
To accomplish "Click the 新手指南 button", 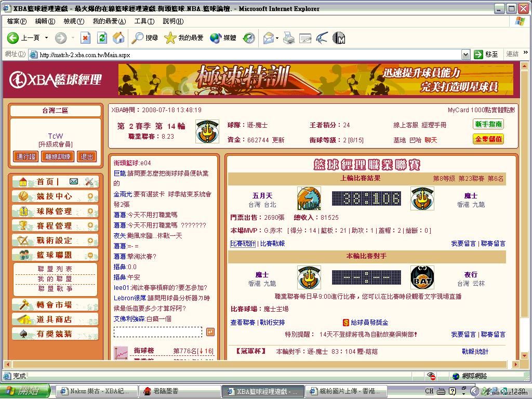I will tap(488, 124).
